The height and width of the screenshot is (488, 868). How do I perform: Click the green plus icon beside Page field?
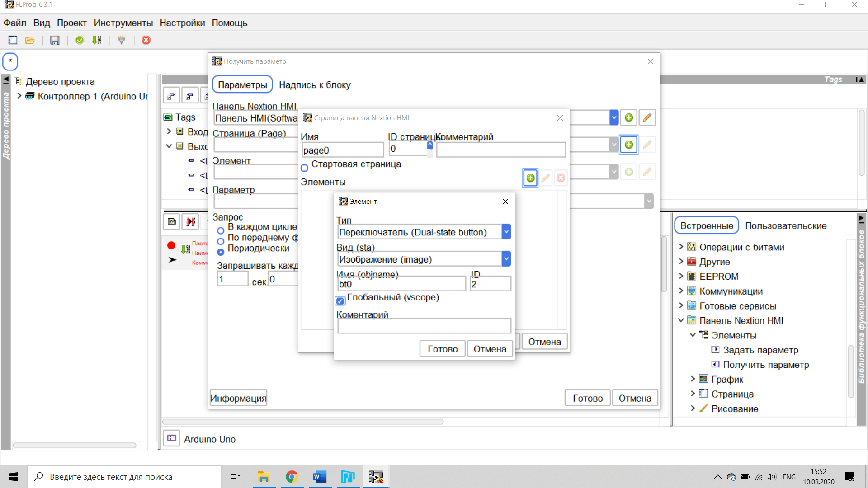[629, 145]
